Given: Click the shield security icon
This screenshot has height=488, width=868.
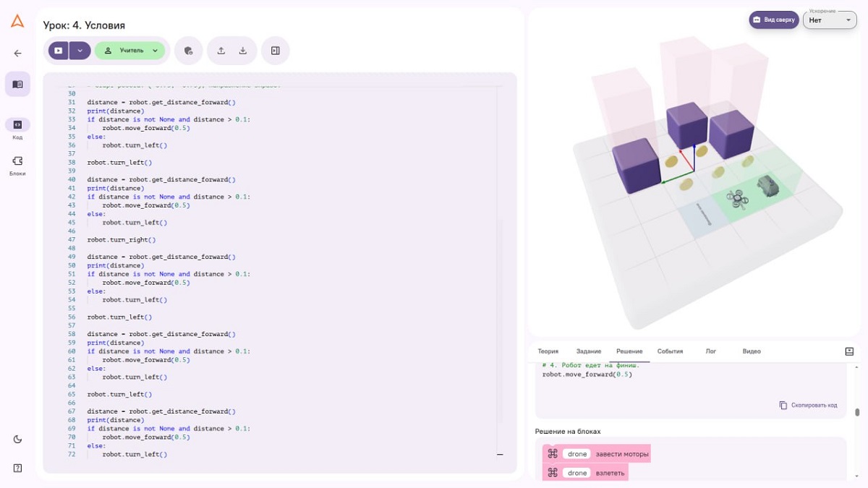Looking at the screenshot, I should click(x=189, y=51).
